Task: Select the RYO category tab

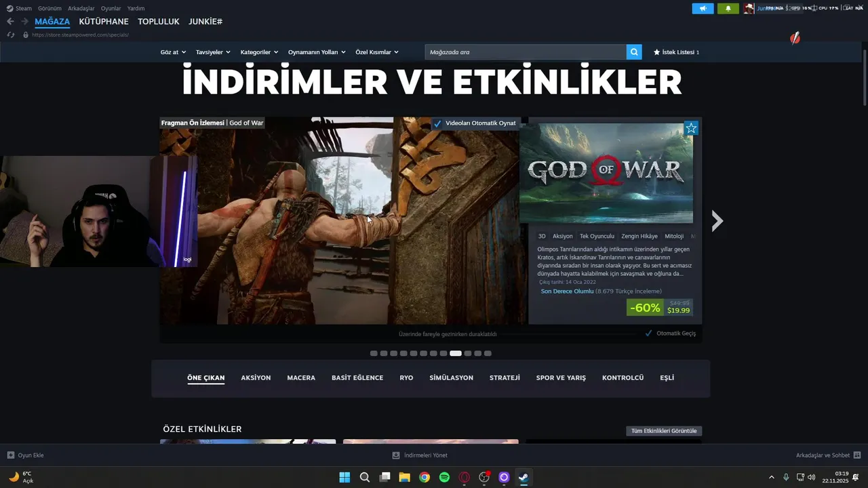Action: tap(406, 378)
